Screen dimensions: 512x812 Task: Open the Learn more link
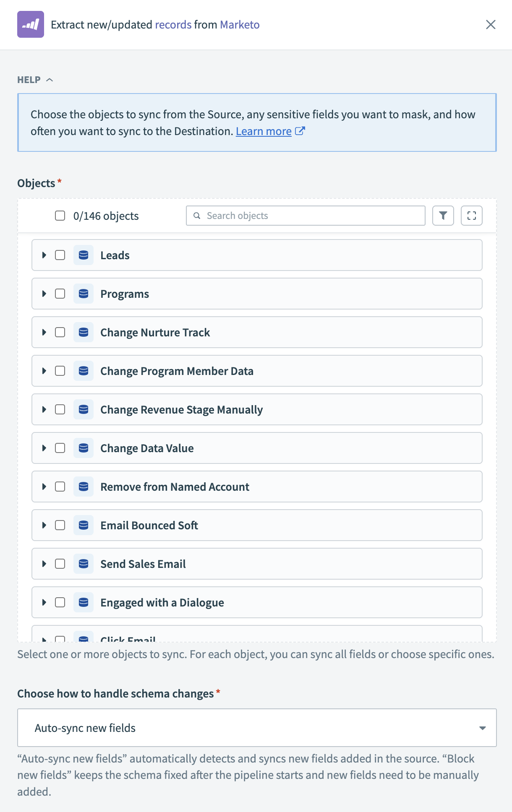click(x=263, y=131)
